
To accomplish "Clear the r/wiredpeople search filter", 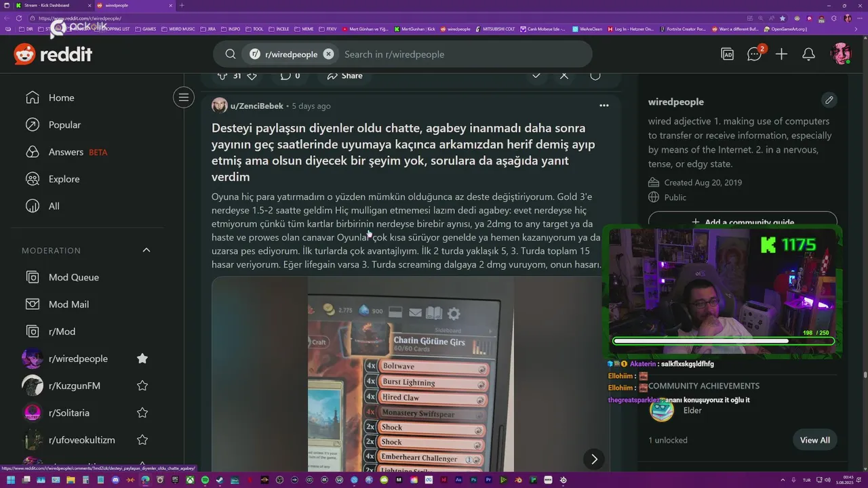I will (x=328, y=54).
